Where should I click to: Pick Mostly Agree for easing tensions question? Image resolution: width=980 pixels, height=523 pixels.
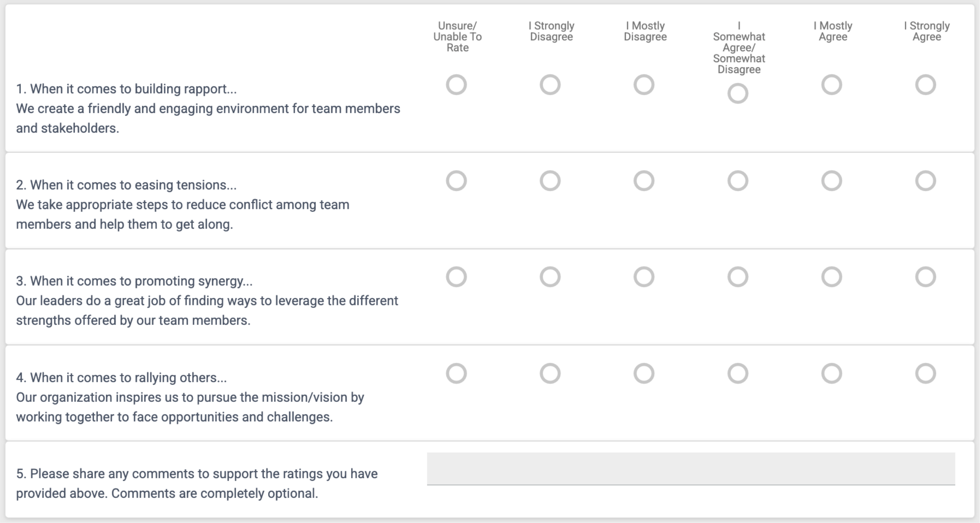(831, 181)
